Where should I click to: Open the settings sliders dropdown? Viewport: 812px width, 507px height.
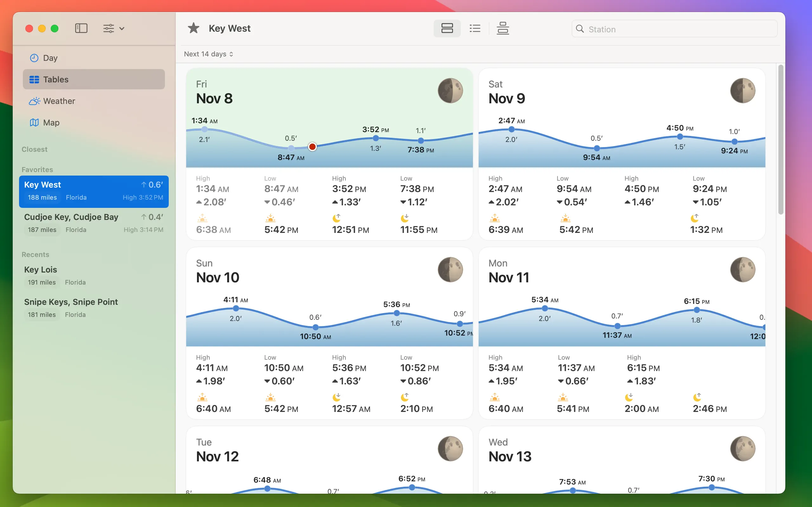pyautogui.click(x=114, y=29)
